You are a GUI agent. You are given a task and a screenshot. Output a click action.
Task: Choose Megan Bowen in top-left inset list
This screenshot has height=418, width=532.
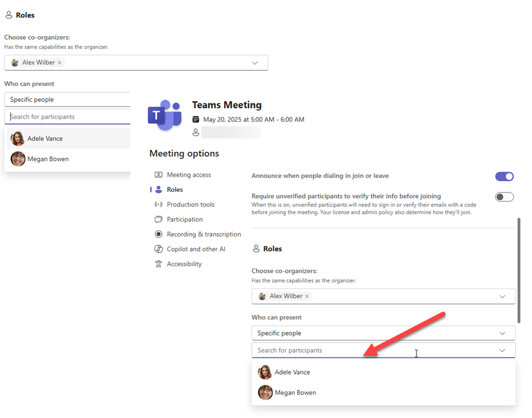(69, 159)
